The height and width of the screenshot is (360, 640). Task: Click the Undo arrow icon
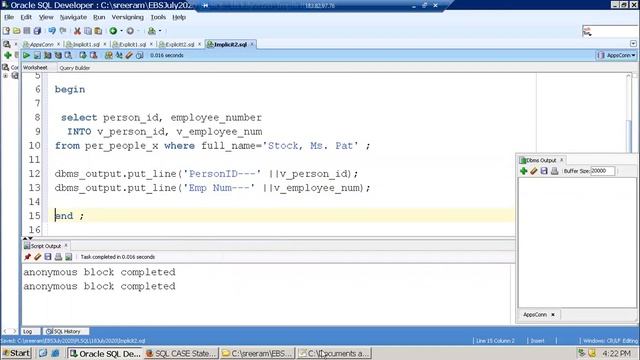(52, 31)
